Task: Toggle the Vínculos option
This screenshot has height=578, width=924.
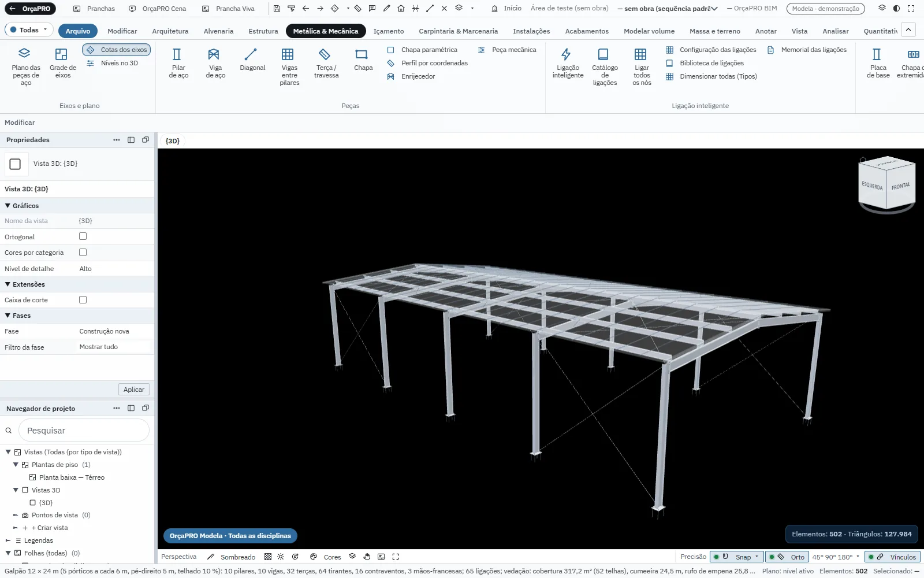Action: point(892,557)
